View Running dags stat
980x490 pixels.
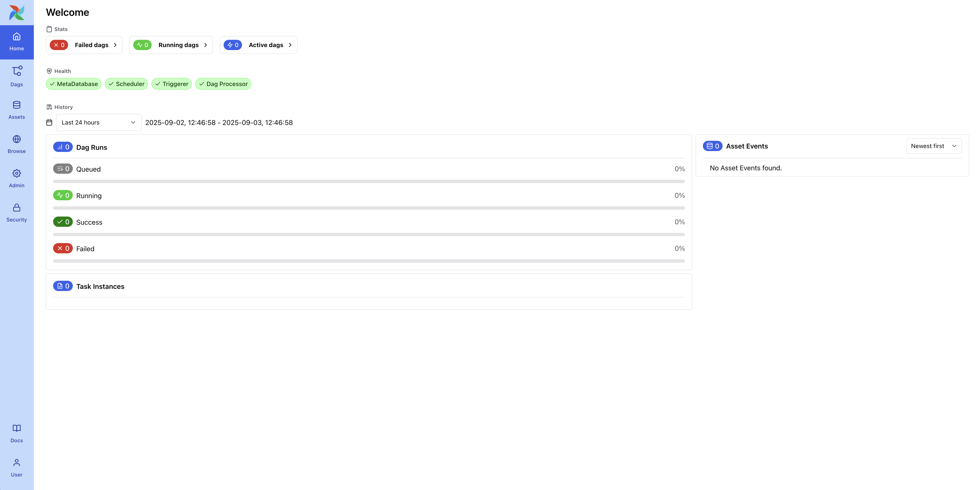coord(171,45)
